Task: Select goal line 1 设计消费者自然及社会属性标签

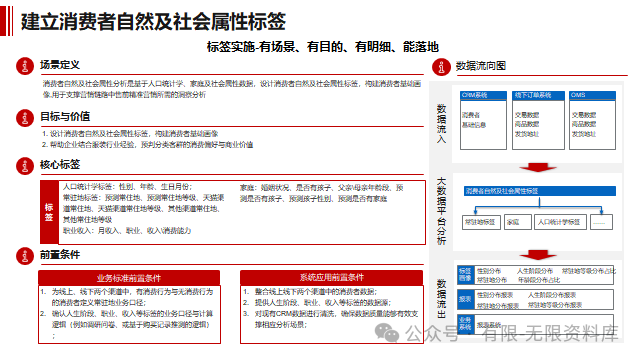Action: tap(130, 133)
